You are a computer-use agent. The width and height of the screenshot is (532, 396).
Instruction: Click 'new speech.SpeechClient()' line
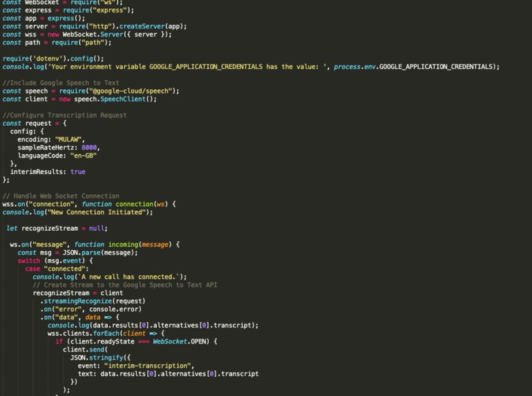(x=79, y=99)
